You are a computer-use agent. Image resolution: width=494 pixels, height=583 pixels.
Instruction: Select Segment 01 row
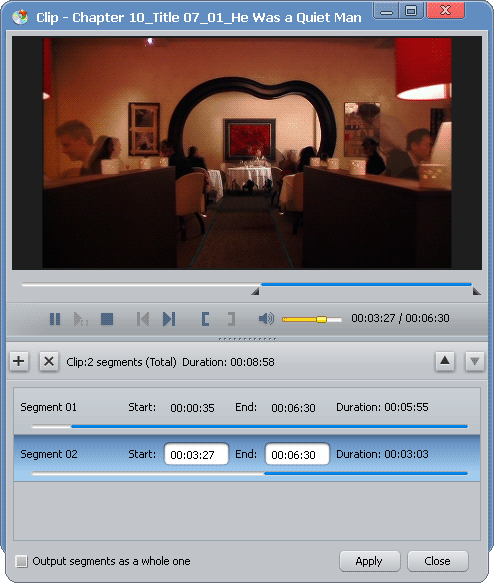coord(247,411)
